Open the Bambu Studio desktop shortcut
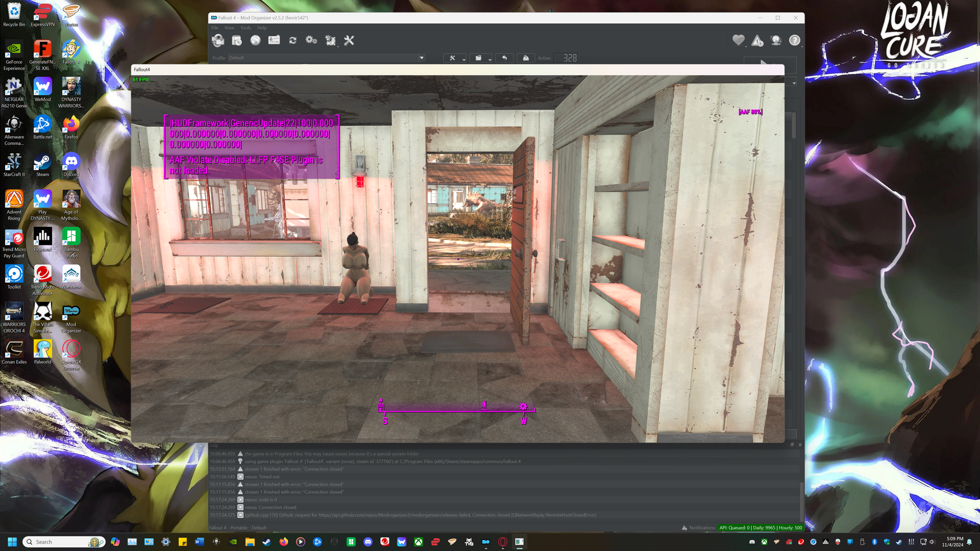The height and width of the screenshot is (551, 980). pyautogui.click(x=71, y=243)
